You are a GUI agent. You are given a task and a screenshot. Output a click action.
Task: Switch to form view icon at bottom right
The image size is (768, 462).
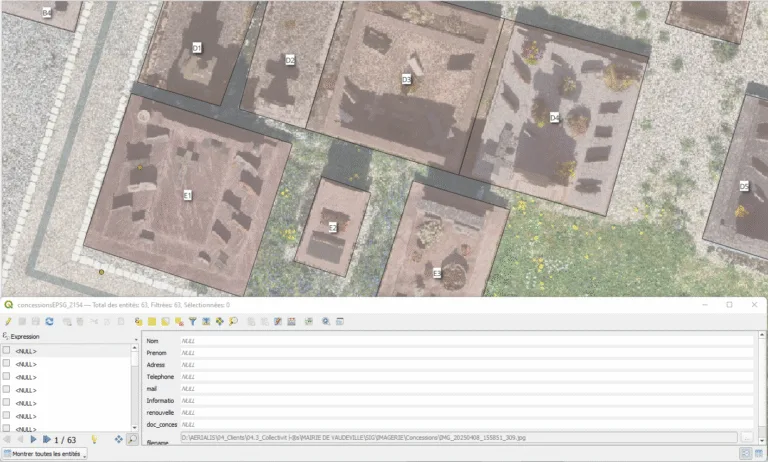(x=745, y=453)
